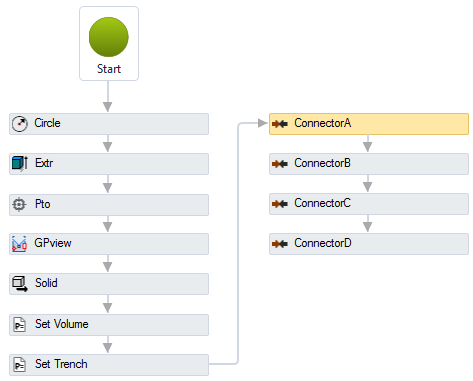Select the highlighted ConnectorA node

point(369,124)
